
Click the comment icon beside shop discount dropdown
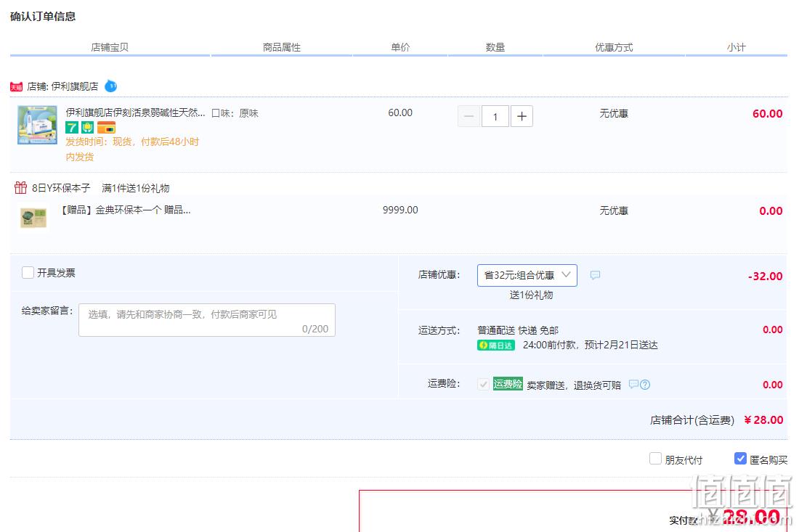[x=595, y=275]
